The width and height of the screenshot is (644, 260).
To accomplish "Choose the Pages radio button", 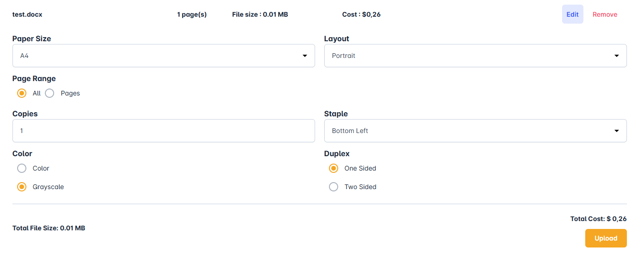I will pos(50,93).
